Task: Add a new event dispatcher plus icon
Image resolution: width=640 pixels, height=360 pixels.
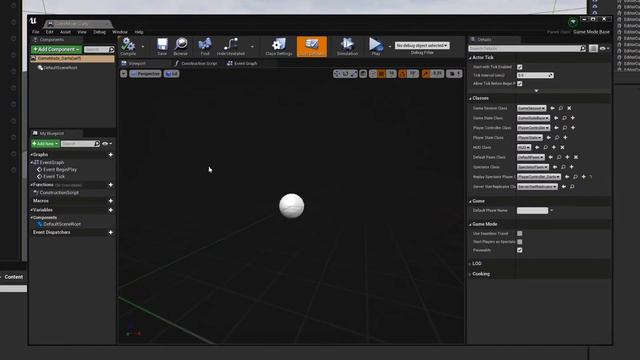Action: click(111, 232)
